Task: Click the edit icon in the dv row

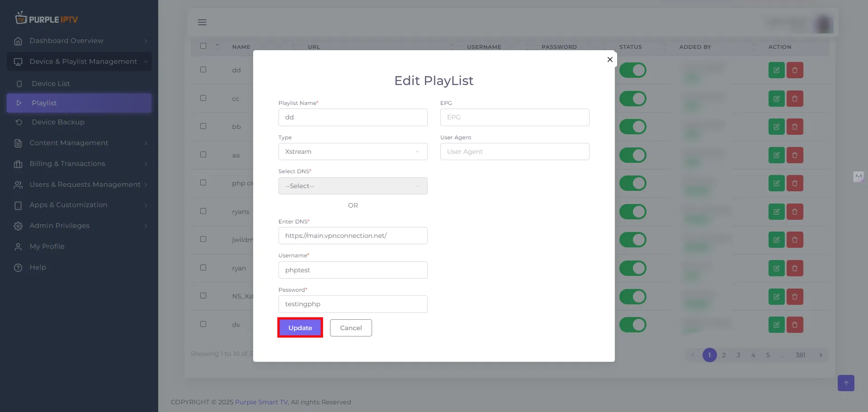Action: click(x=776, y=325)
